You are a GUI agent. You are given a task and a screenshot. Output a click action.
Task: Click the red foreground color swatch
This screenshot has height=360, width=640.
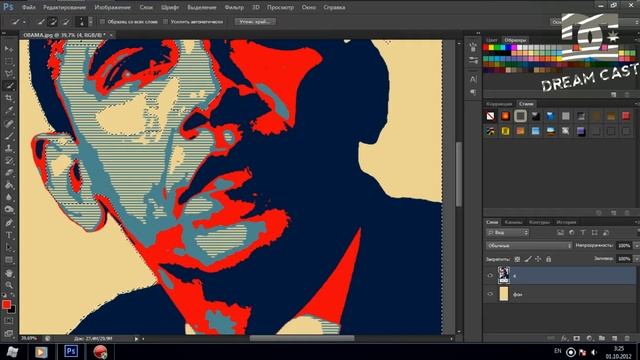tap(6, 304)
